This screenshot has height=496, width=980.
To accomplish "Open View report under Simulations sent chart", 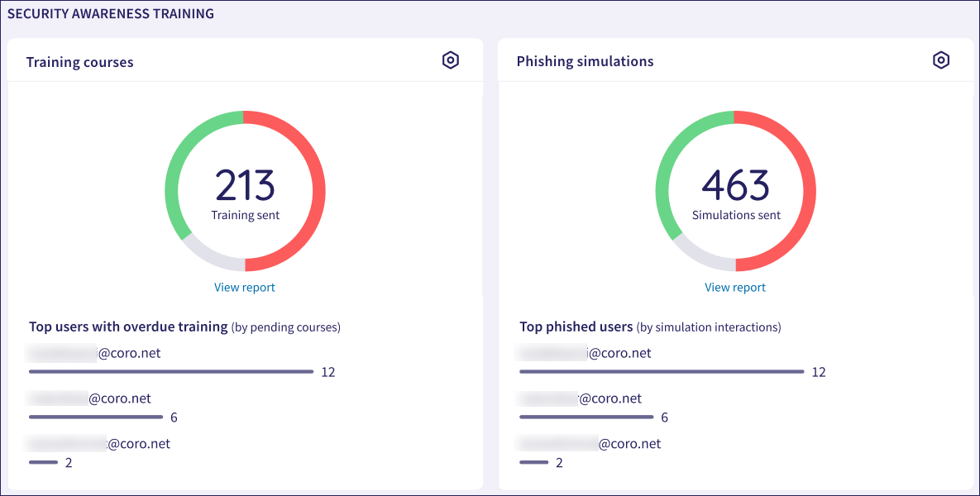I will click(x=735, y=288).
